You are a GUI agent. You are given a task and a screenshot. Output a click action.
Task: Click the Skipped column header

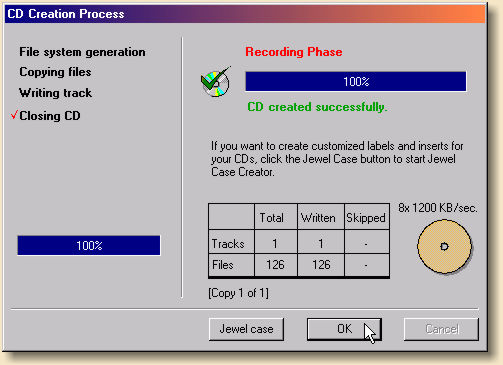pos(367,217)
